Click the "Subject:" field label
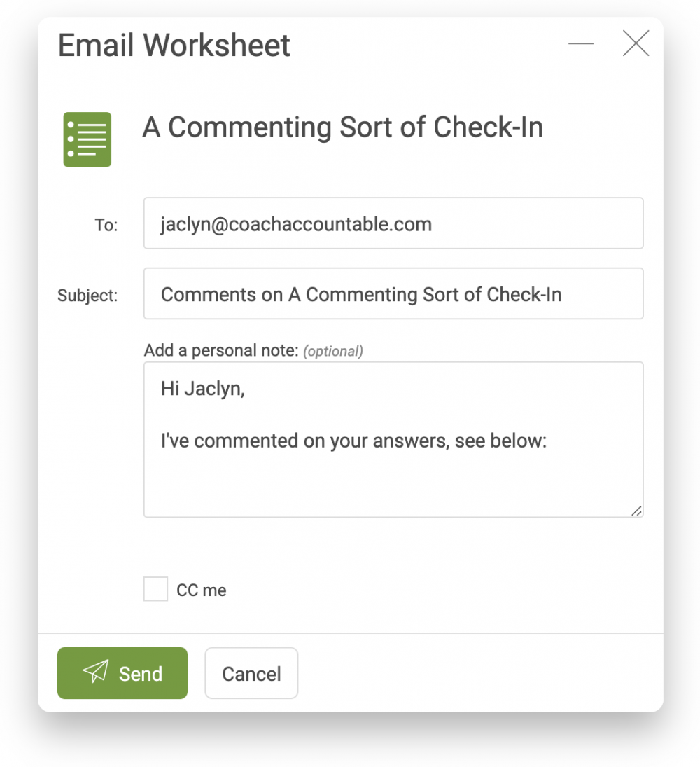This screenshot has width=700, height=767. point(87,296)
